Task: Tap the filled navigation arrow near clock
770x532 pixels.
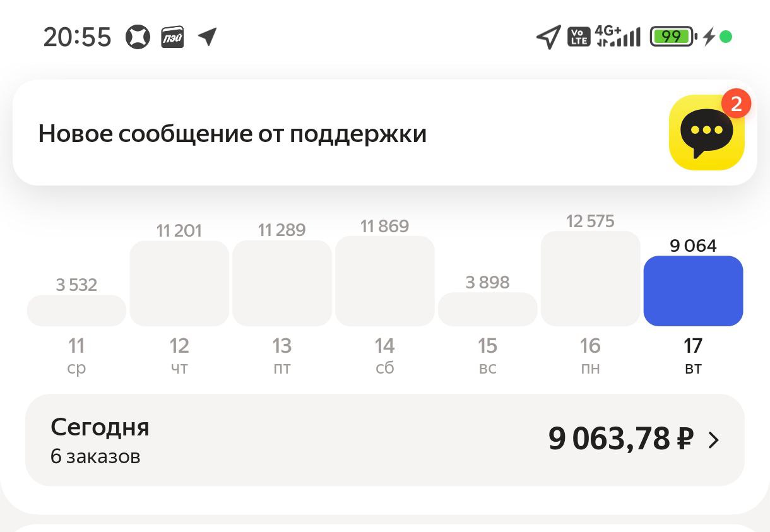Action: [207, 37]
